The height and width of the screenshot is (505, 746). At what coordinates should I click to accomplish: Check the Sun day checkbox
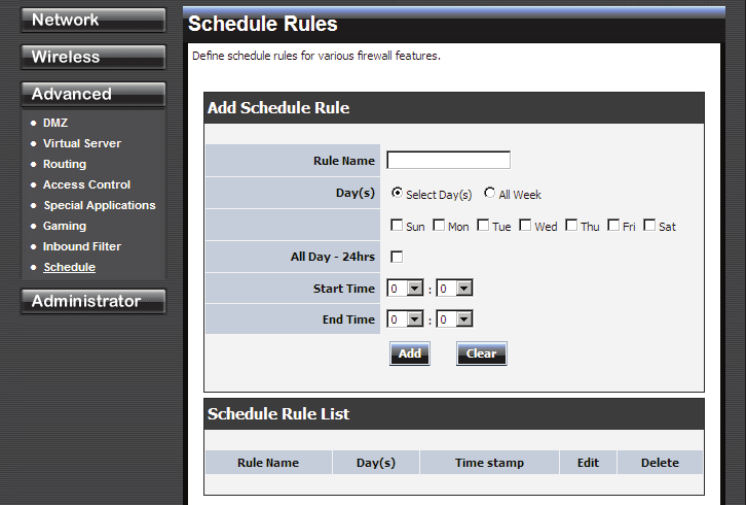396,225
